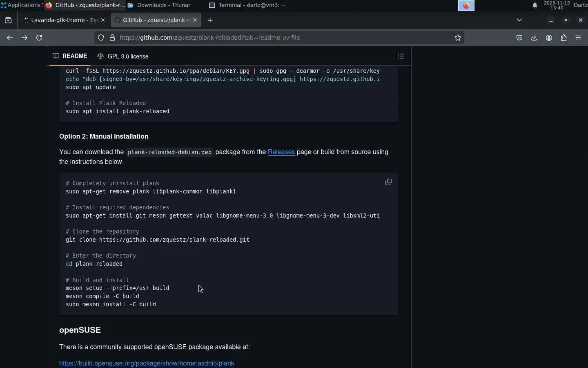Open Firefox View recent browsing
Screen dimensions: 588x368
tap(8, 20)
